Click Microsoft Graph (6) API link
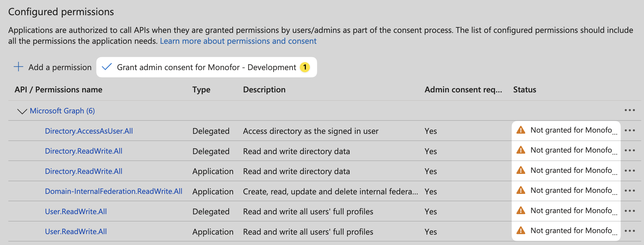644x245 pixels. 62,111
